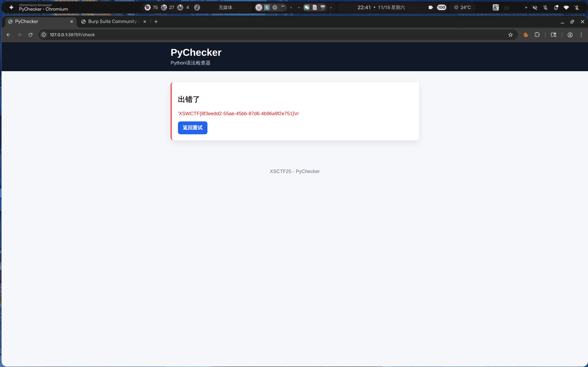The height and width of the screenshot is (367, 588).
Task: Open the clock and date panel widget
Action: point(381,8)
